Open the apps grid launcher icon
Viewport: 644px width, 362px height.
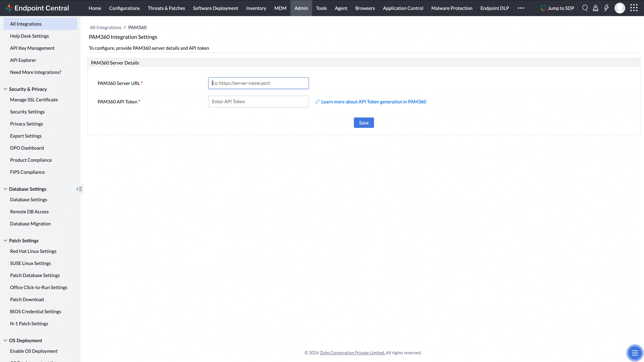click(634, 8)
